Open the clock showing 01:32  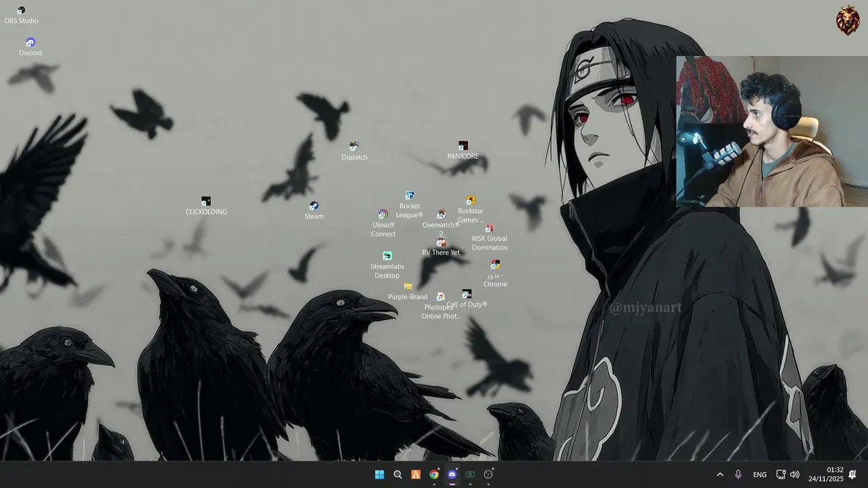(826, 474)
